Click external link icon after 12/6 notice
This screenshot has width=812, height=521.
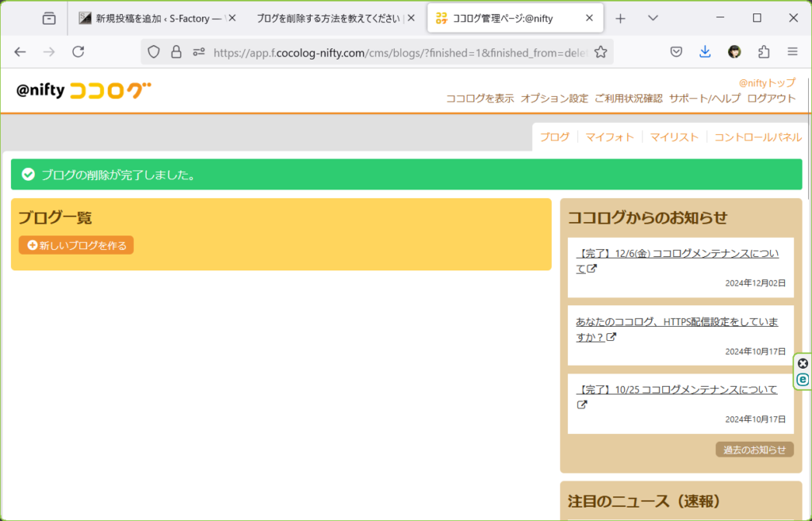[x=592, y=268]
